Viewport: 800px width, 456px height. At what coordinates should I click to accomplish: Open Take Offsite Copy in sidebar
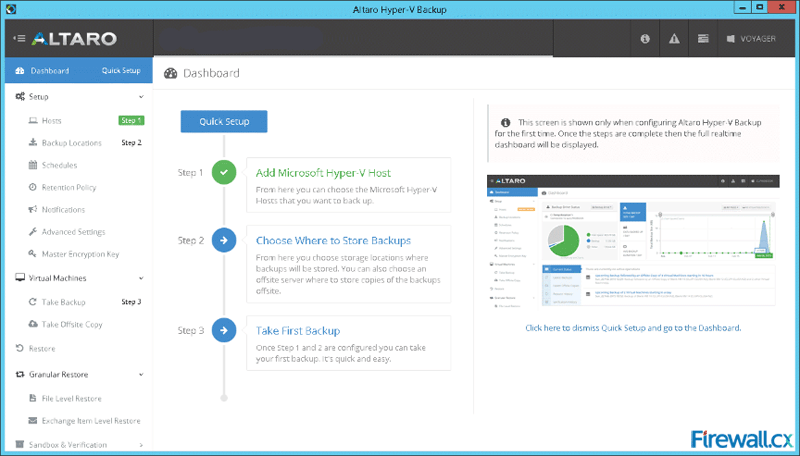(72, 324)
